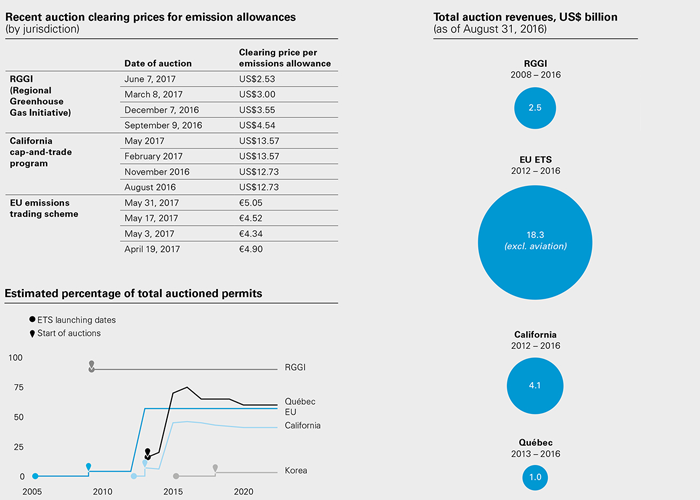700x500 pixels.
Task: Click the Québec 1.0 revenue bubble
Action: (x=535, y=477)
